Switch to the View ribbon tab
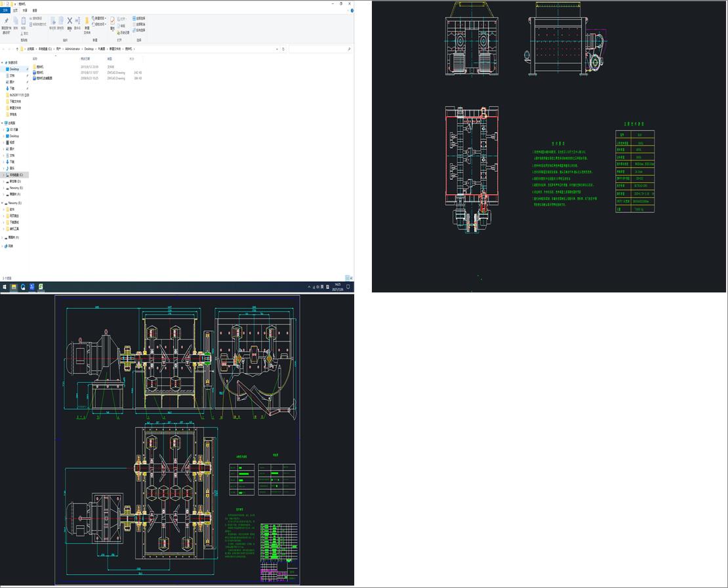Screen dimensions: 728x588 pos(35,10)
